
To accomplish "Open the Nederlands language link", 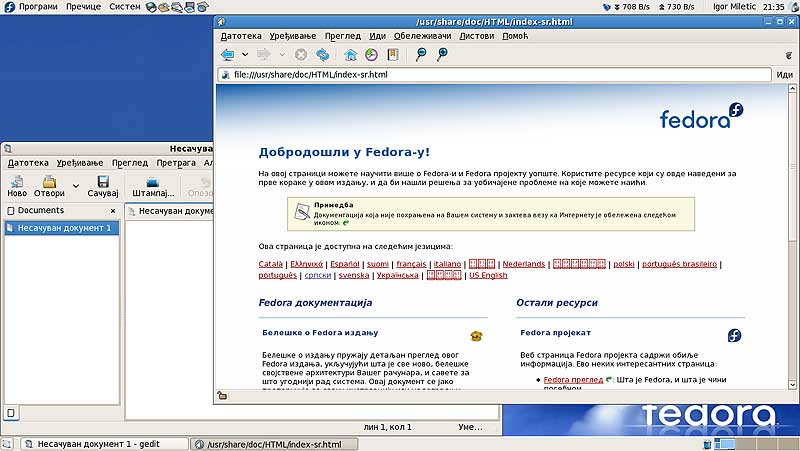I will click(x=524, y=264).
